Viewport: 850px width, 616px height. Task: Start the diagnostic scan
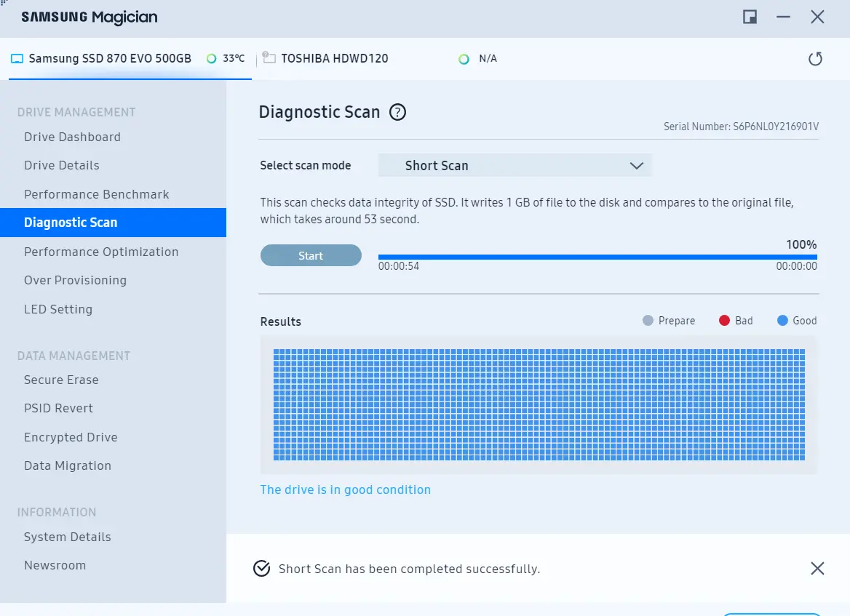click(x=311, y=256)
